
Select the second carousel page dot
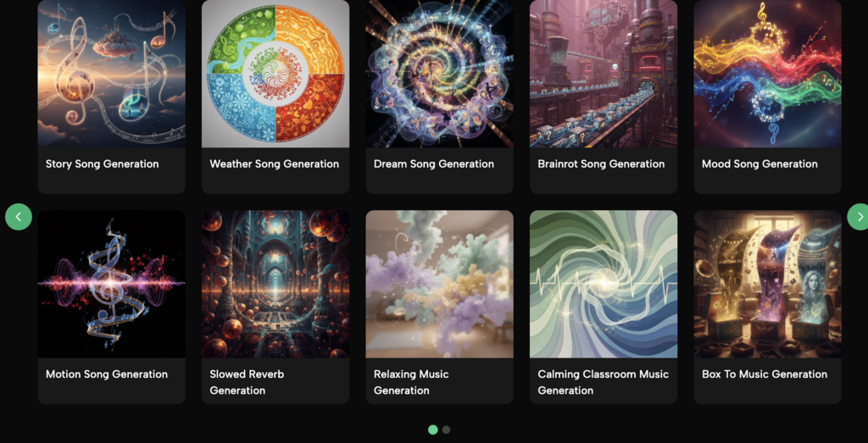(446, 429)
